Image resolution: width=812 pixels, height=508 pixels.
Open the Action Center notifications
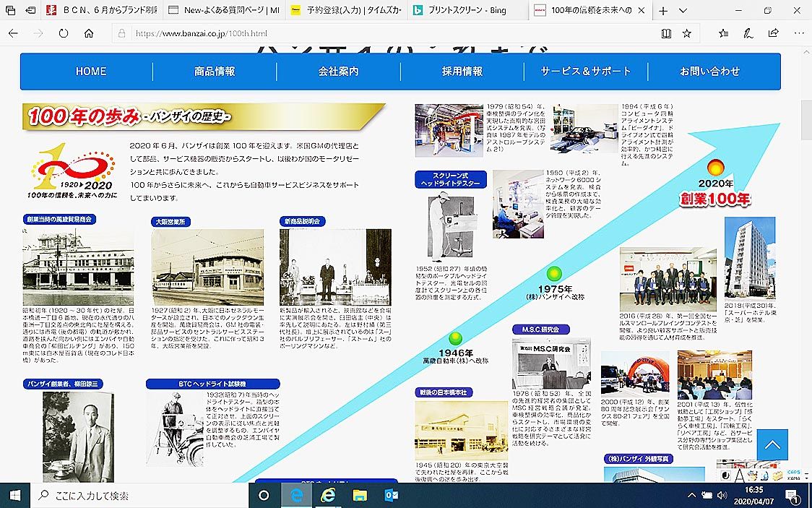point(792,496)
